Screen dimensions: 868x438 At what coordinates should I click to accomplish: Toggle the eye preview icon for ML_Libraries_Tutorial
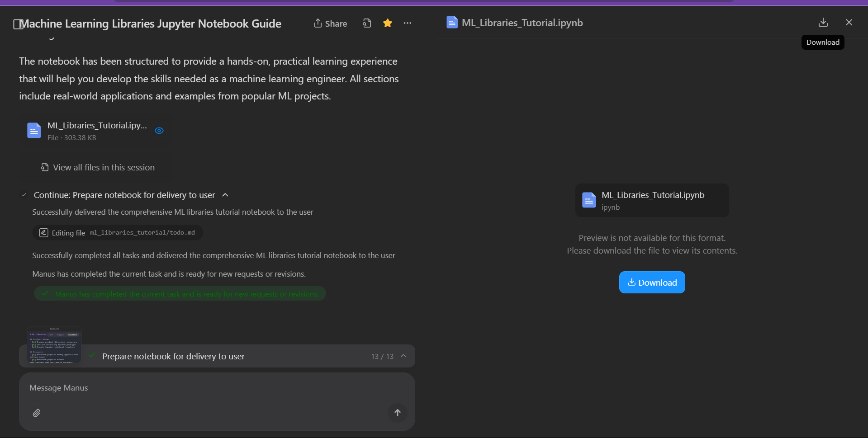click(159, 131)
